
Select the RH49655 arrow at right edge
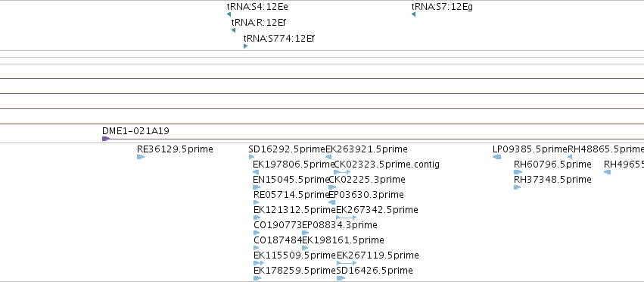pos(608,172)
